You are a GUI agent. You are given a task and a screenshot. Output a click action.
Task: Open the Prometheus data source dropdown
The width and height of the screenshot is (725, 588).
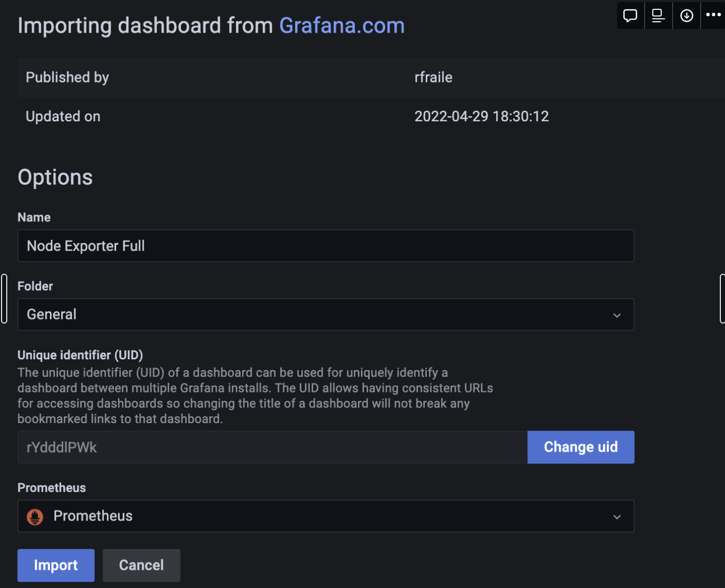tap(326, 516)
